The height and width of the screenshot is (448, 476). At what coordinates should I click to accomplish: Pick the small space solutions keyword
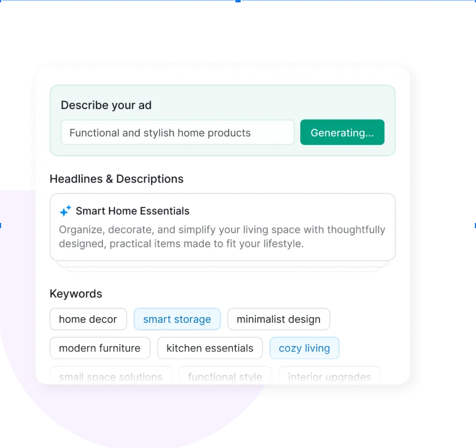pos(111,376)
